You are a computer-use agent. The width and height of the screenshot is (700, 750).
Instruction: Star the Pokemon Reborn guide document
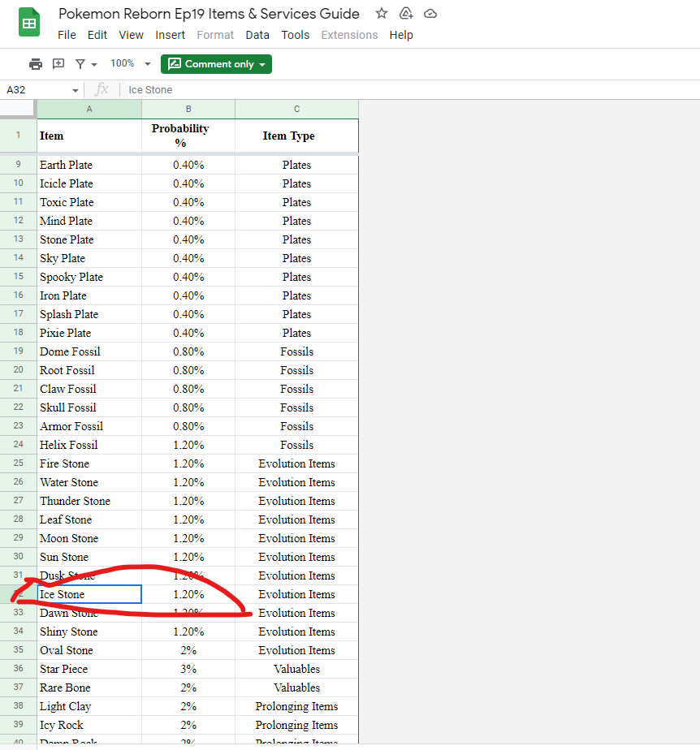pyautogui.click(x=382, y=13)
